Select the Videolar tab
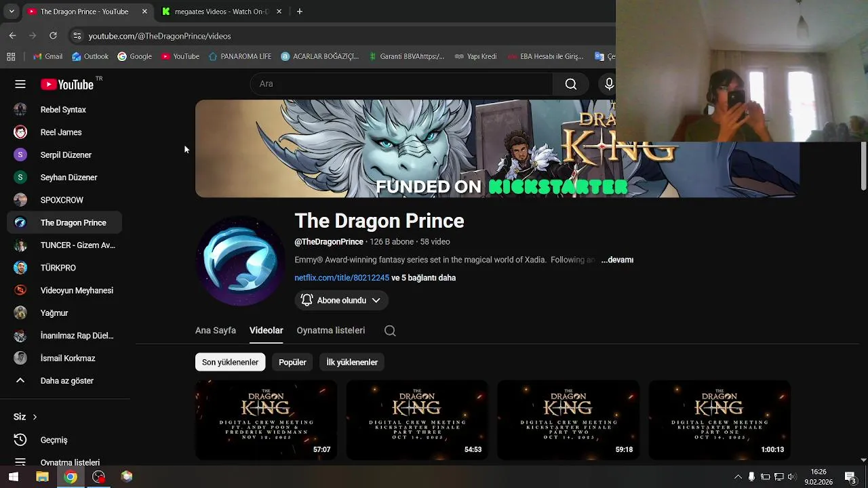 [266, 331]
